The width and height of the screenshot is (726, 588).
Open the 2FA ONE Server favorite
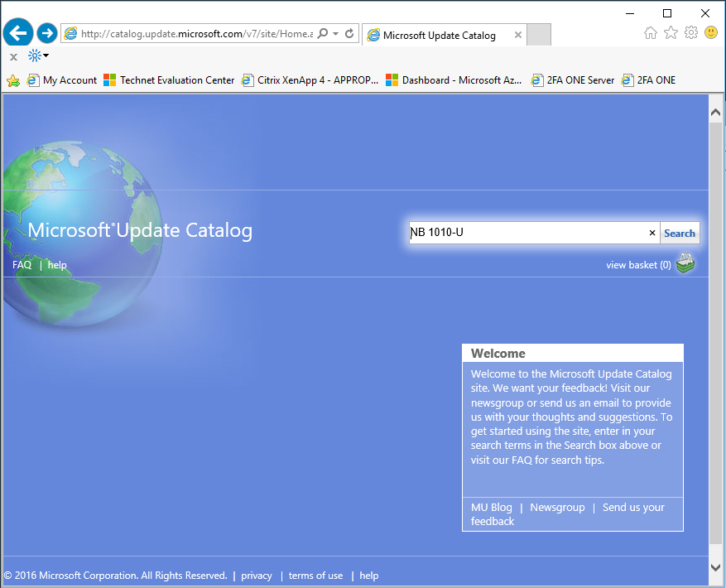(x=572, y=80)
